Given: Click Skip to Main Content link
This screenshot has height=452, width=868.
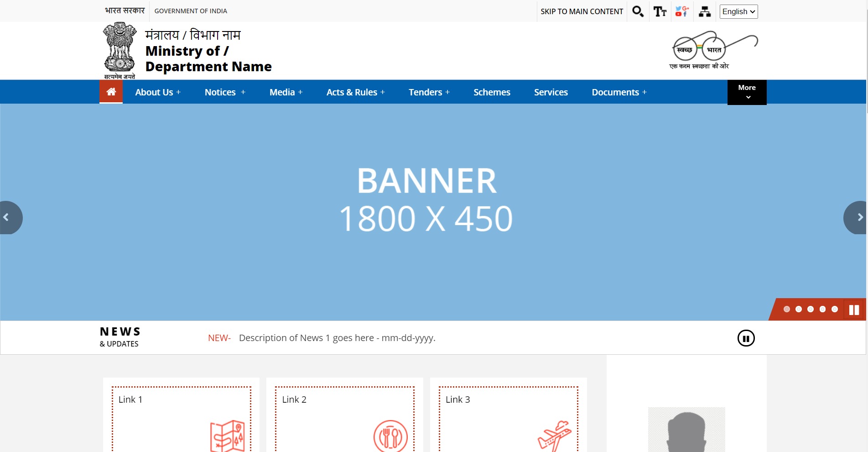Looking at the screenshot, I should pos(582,11).
